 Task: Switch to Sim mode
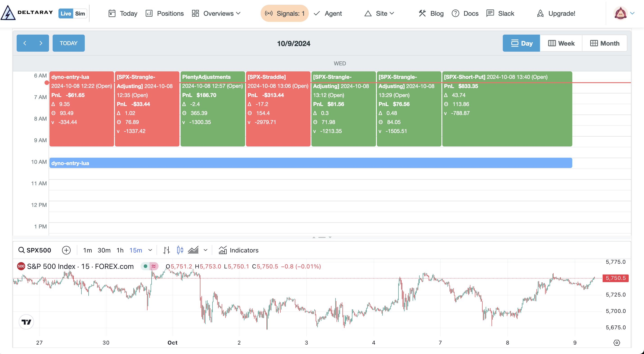[x=80, y=13]
